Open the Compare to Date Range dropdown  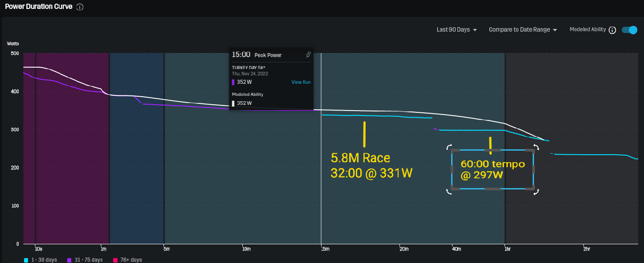[523, 30]
